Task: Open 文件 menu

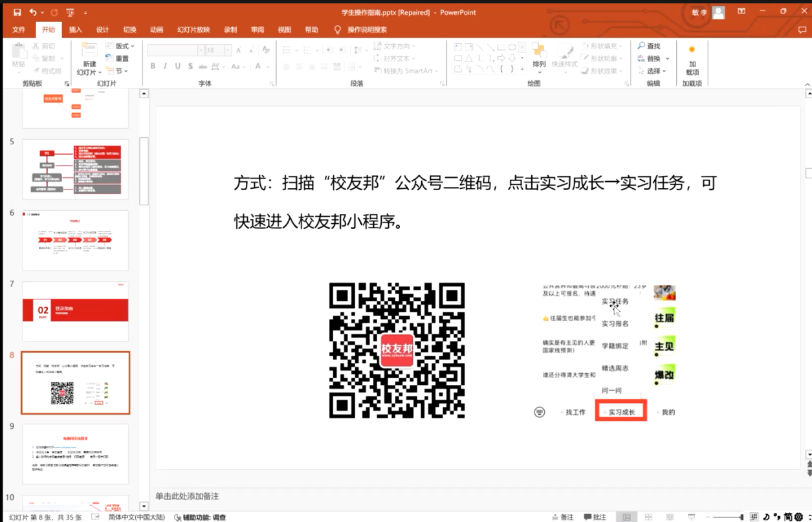Action: tap(19, 30)
